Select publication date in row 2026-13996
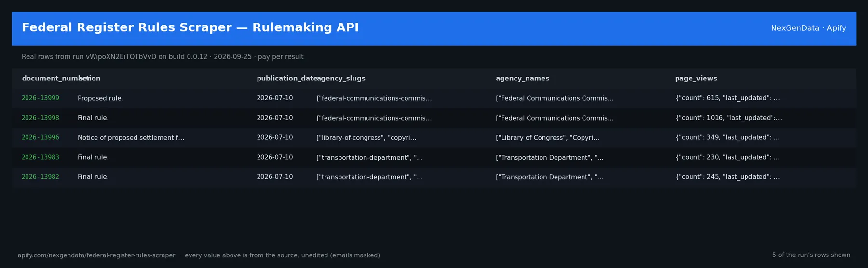This screenshot has width=868, height=268. click(274, 138)
